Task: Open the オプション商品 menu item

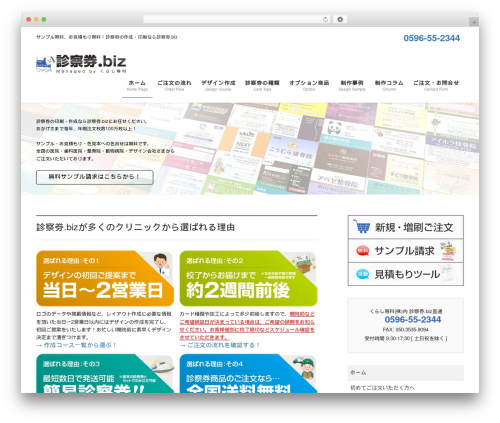Action: (309, 85)
